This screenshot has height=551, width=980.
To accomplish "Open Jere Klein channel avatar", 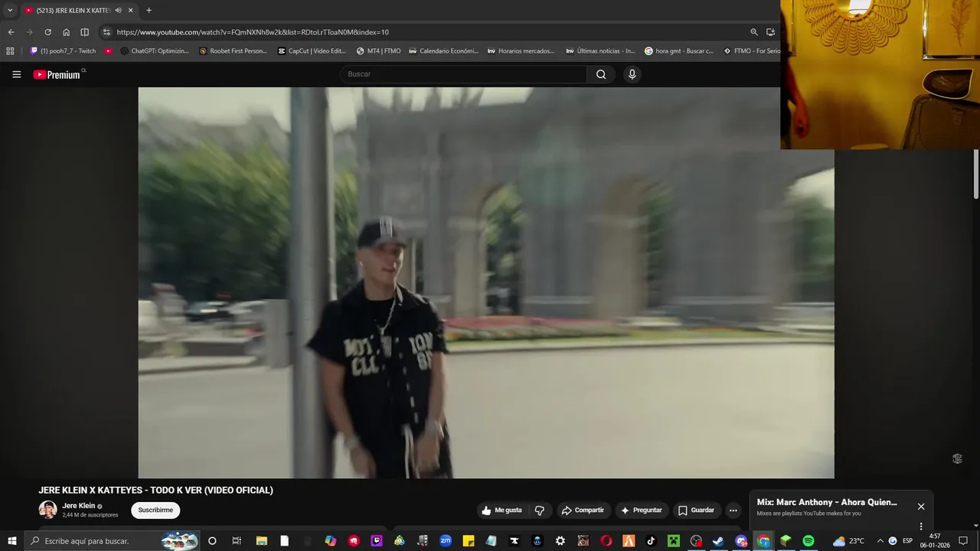I will pos(48,510).
